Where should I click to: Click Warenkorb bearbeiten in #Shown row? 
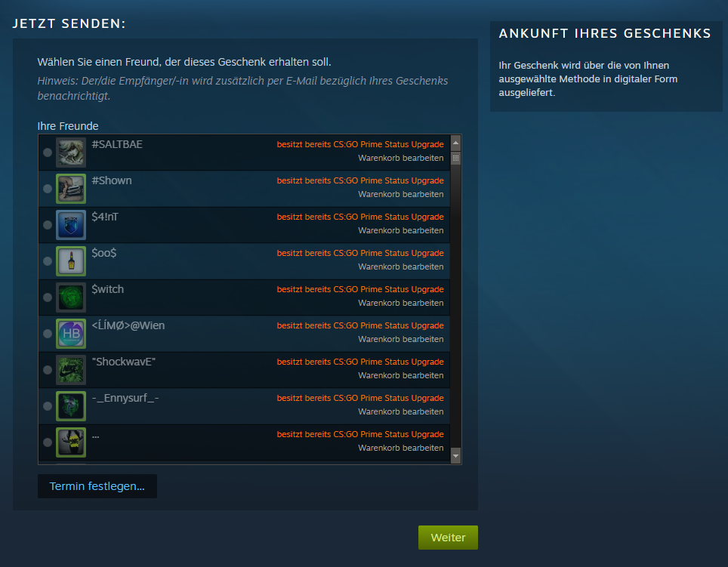[401, 194]
